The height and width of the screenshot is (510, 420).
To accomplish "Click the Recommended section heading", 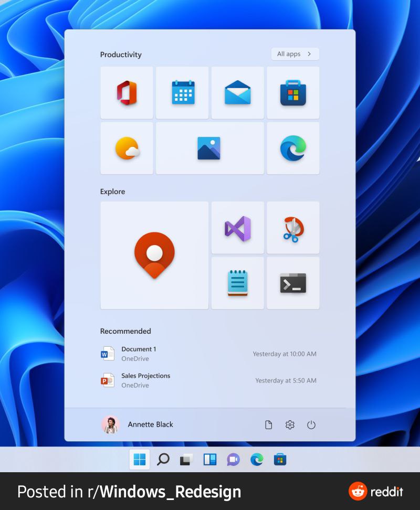I will [125, 331].
